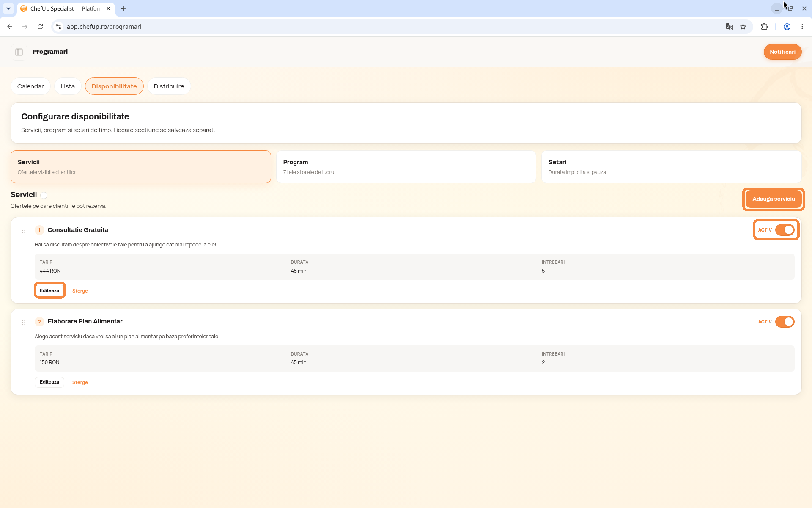
Task: Click the Elaborare Plan Alimentar service title
Action: pos(85,321)
